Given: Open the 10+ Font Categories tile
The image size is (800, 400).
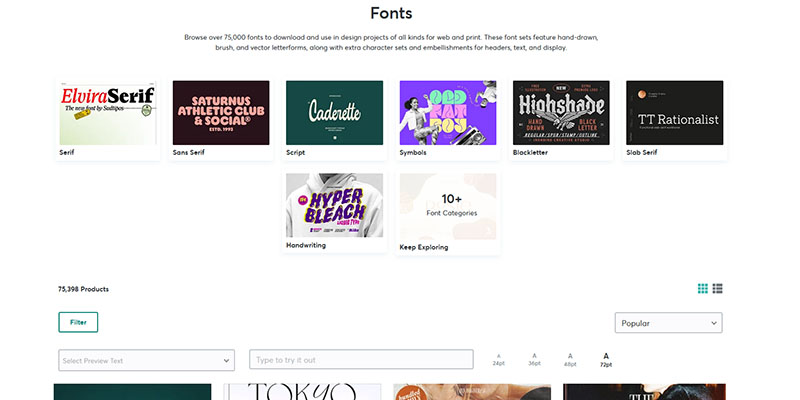Looking at the screenshot, I should point(447,206).
